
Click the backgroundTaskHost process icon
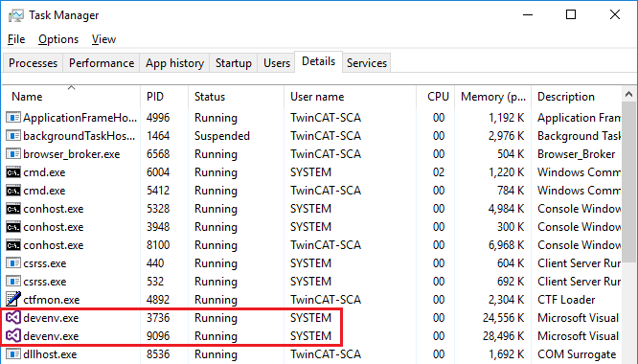(13, 136)
